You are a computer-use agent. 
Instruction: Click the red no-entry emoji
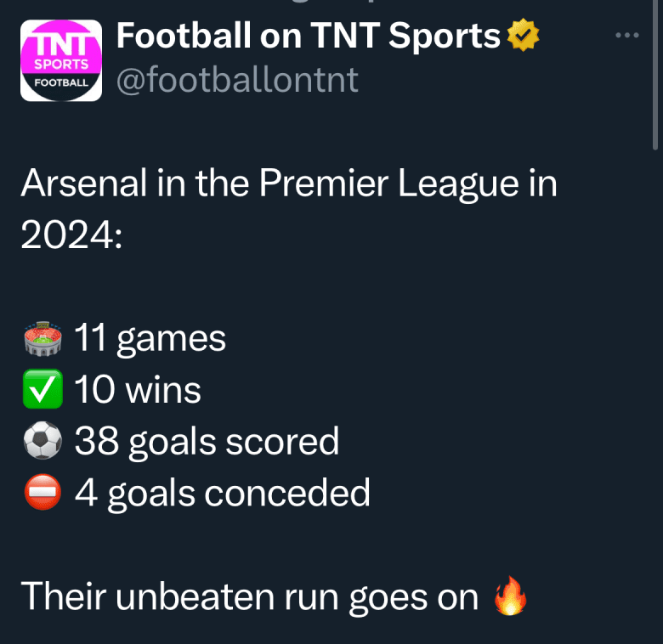coord(42,493)
